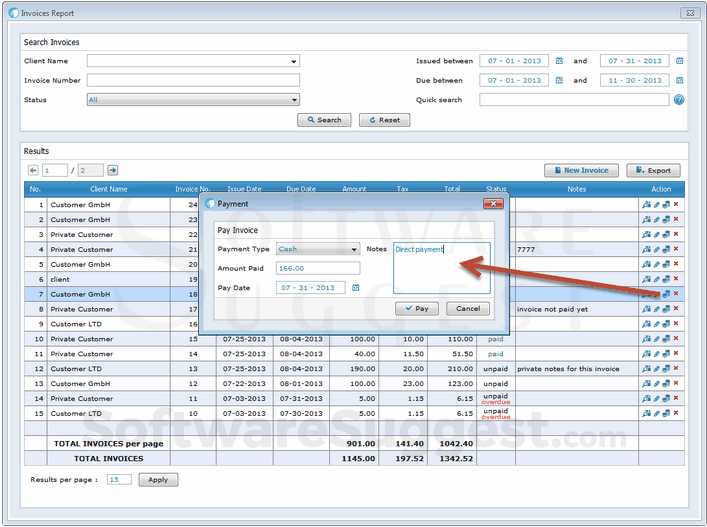Click the New Invoice button
The image size is (707, 527).
pyautogui.click(x=582, y=171)
